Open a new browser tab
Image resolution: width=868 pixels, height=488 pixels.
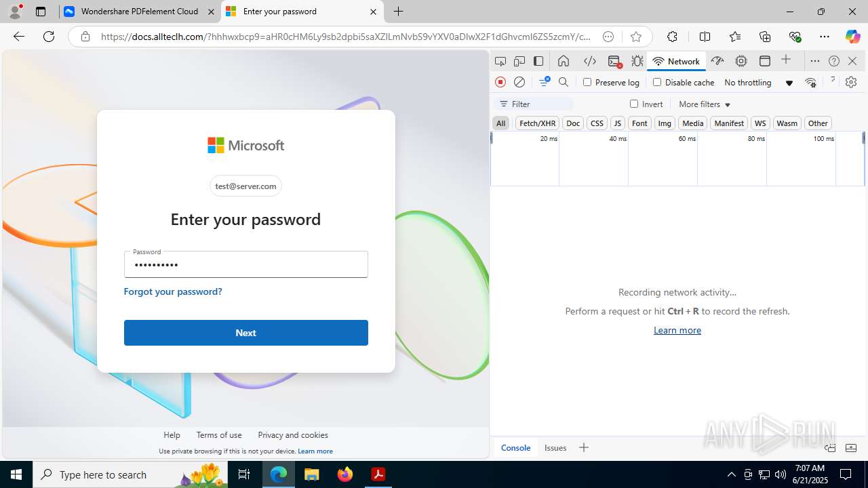coord(399,12)
